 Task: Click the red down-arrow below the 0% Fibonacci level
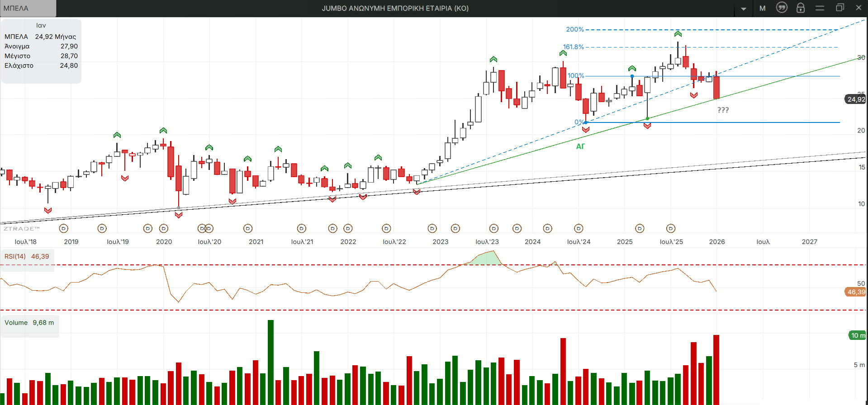coord(586,130)
